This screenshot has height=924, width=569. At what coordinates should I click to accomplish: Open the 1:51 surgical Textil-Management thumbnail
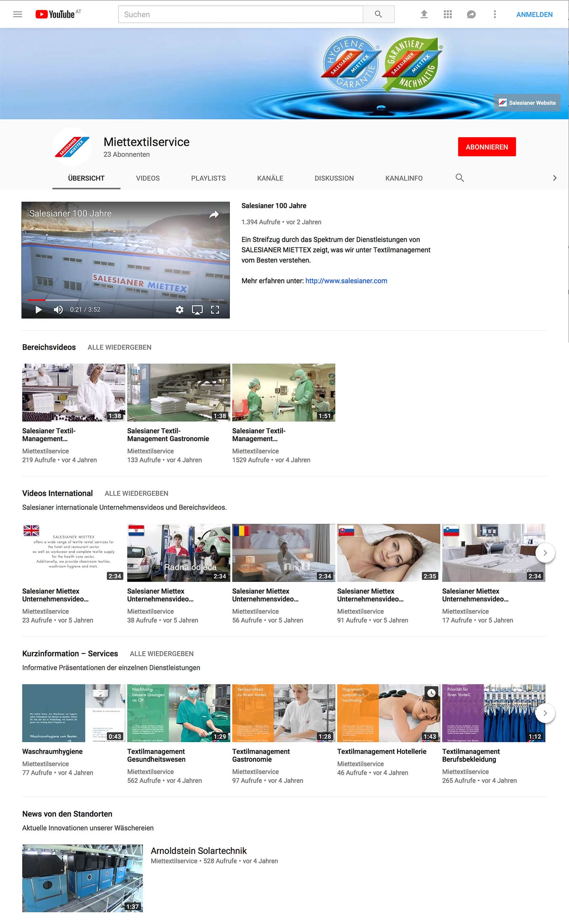click(283, 392)
